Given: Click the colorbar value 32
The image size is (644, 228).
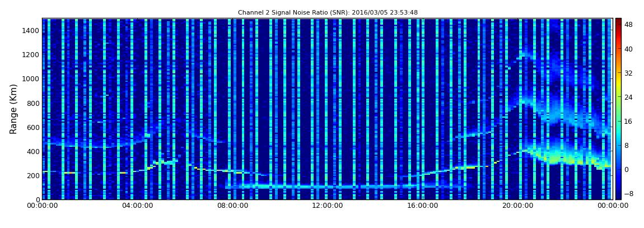Looking at the screenshot, I should [x=628, y=73].
